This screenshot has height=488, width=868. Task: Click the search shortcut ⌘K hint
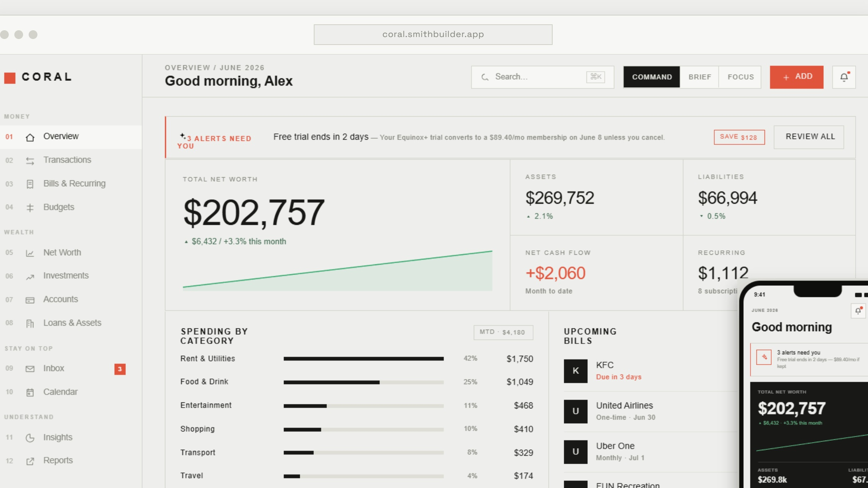[x=596, y=77]
